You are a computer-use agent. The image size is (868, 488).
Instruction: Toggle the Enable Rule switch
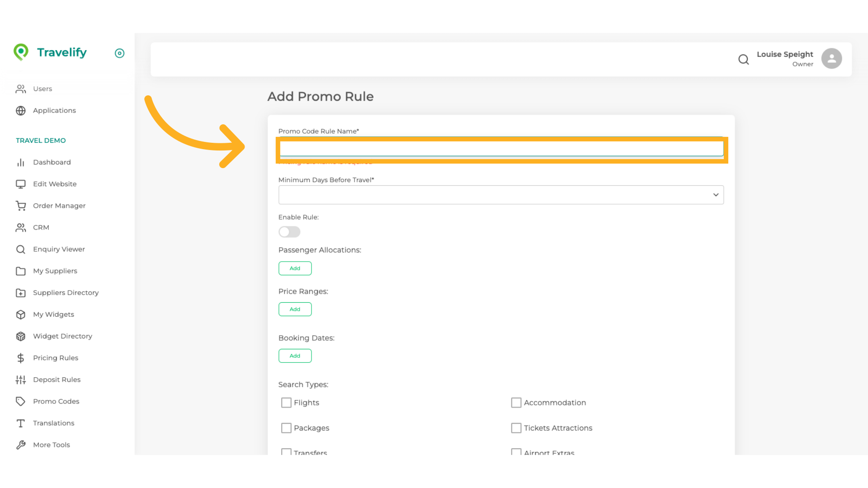point(289,232)
